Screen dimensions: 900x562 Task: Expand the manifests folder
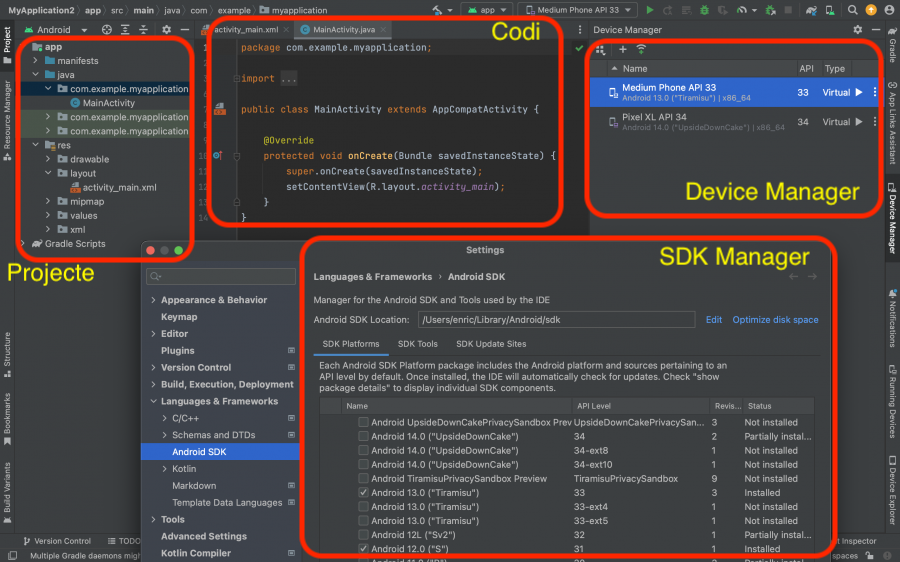coord(36,60)
